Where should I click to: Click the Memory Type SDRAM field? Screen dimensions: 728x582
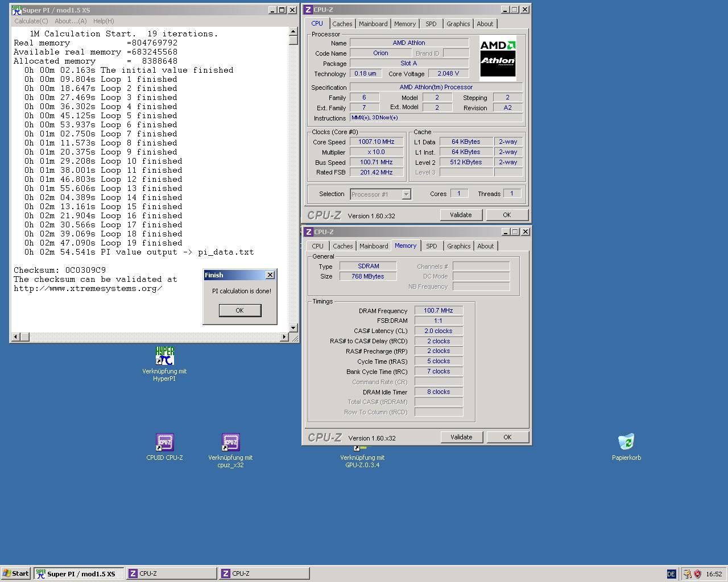(368, 266)
